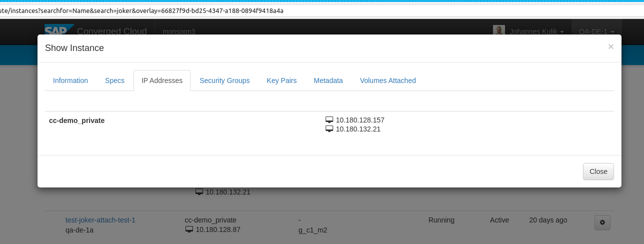Select IP address 10.180.128.157
644x244 pixels.
360,120
